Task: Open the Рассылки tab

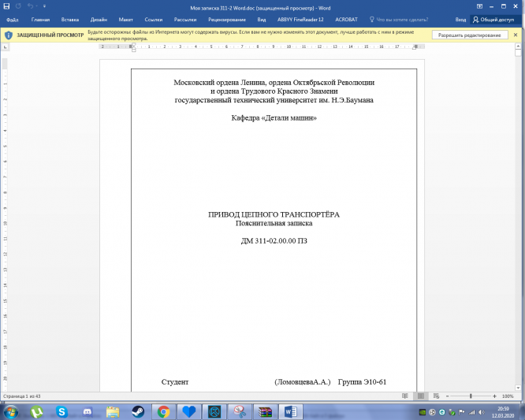Action: 185,20
